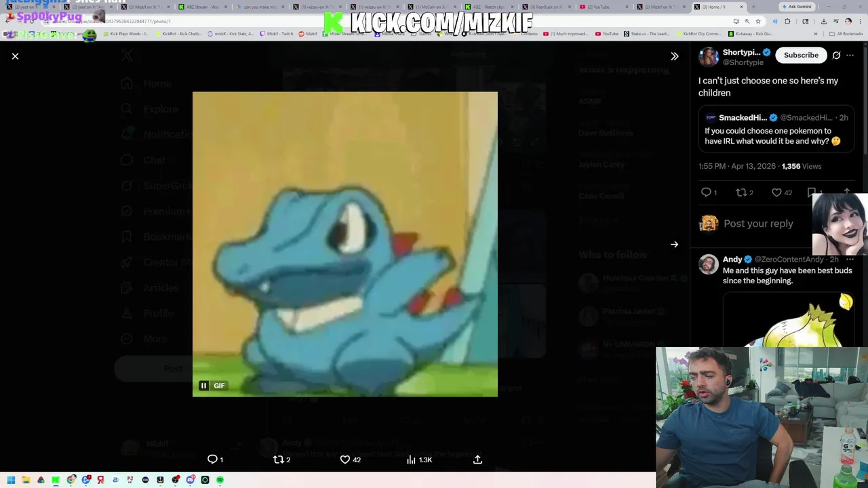Switch to the YouTube browser tab

(604, 7)
